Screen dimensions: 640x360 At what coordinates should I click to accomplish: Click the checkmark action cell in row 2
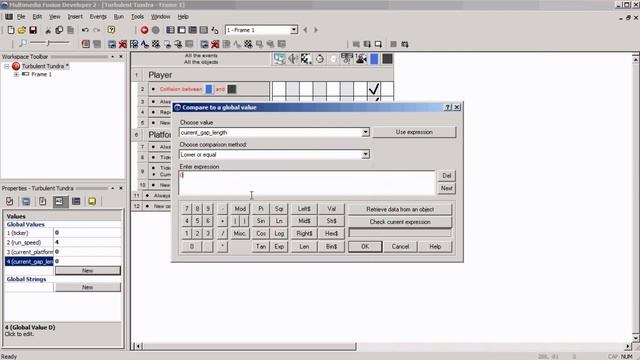(373, 89)
